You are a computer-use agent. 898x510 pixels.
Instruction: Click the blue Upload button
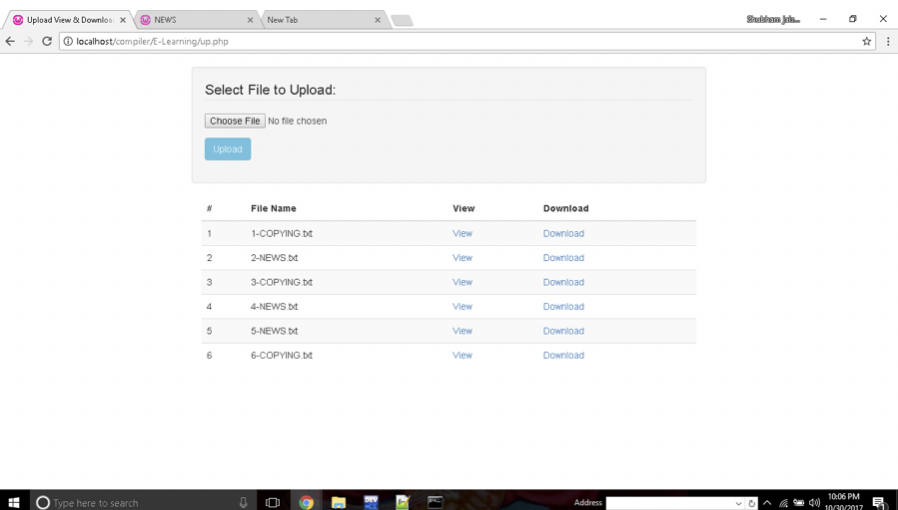[x=227, y=149]
